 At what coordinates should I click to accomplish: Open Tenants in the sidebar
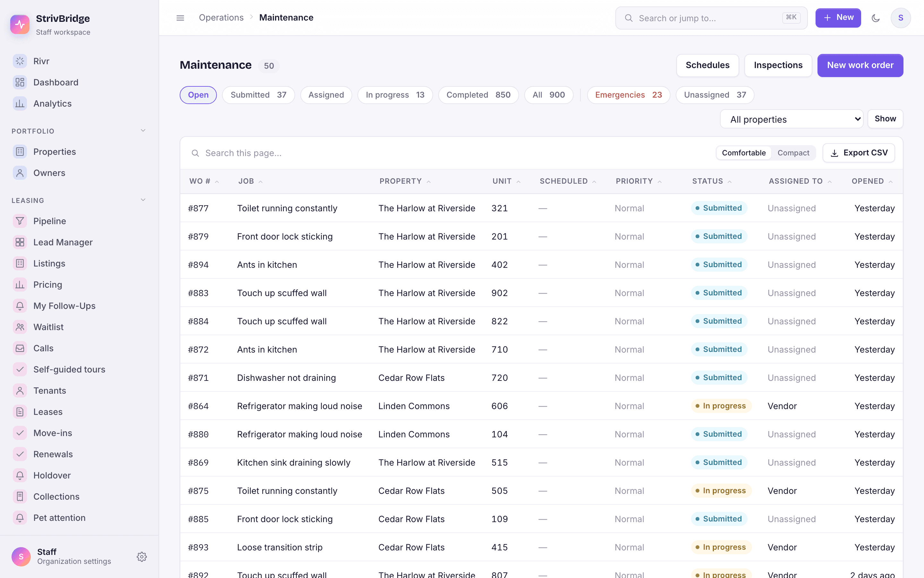pyautogui.click(x=79, y=391)
